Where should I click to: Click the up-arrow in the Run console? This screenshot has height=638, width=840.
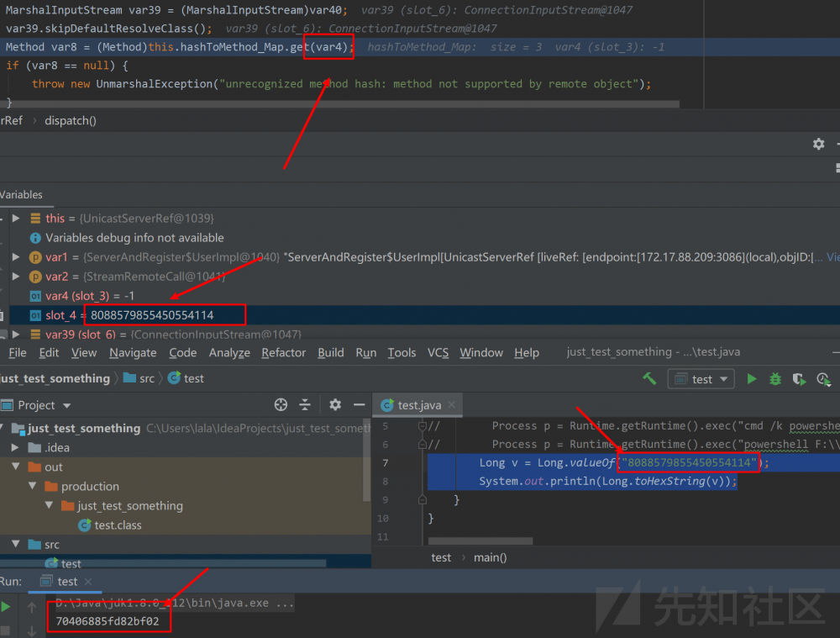point(32,608)
